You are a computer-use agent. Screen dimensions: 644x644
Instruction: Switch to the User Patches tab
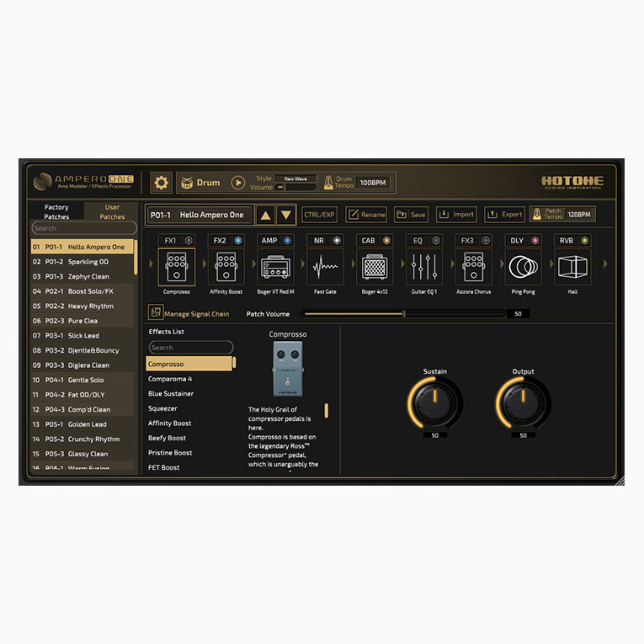112,211
